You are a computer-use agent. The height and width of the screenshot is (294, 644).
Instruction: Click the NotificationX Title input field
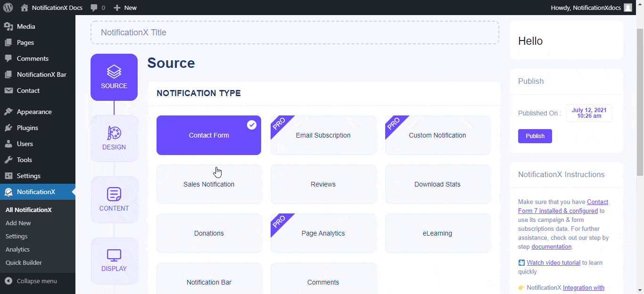tap(295, 33)
